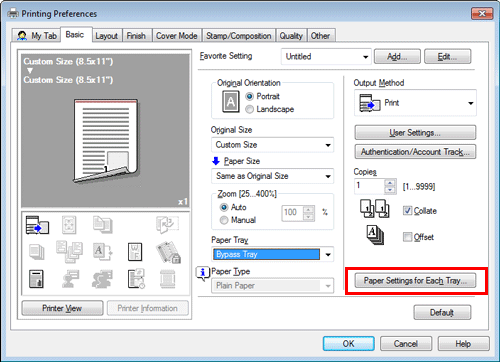Screen dimensions: 500x362
Task: Click the blue down arrow beside Paper Size
Action: coord(216,161)
